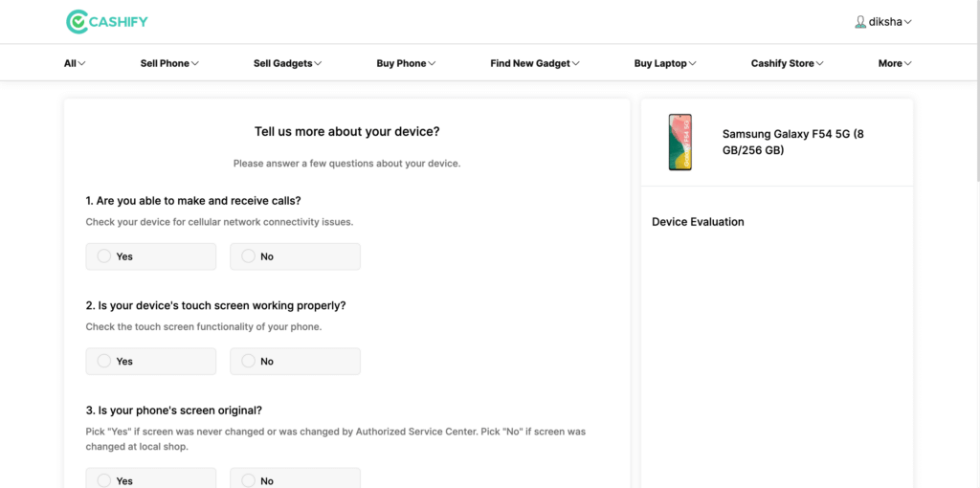Click the Cashify logo
The image size is (980, 488).
[107, 22]
